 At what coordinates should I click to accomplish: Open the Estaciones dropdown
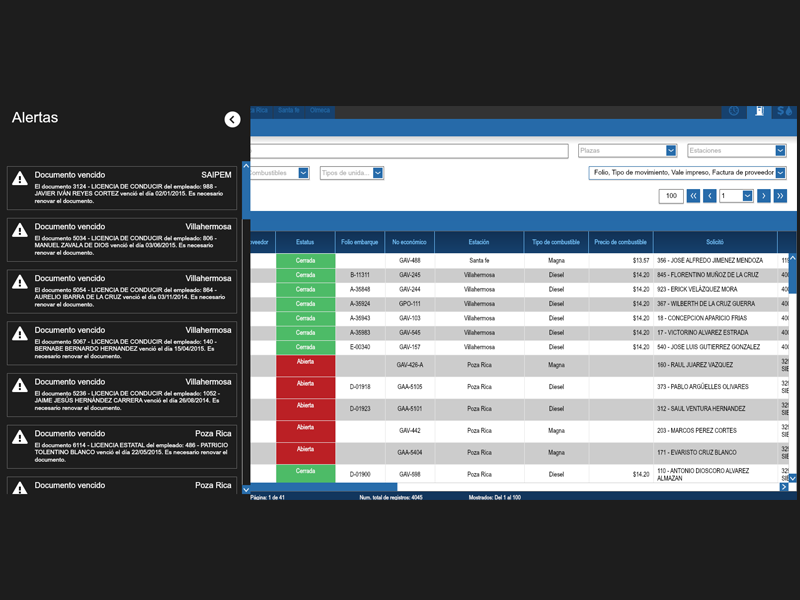click(x=781, y=151)
